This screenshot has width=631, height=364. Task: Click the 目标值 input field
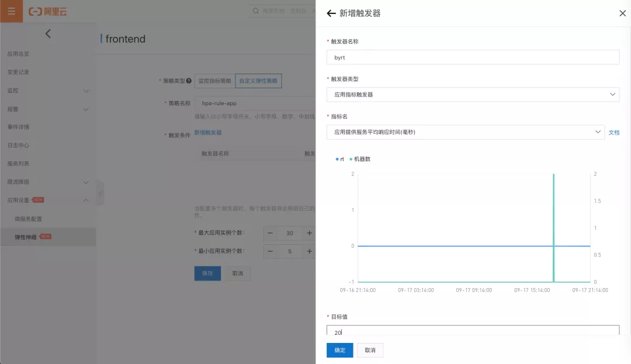click(473, 331)
